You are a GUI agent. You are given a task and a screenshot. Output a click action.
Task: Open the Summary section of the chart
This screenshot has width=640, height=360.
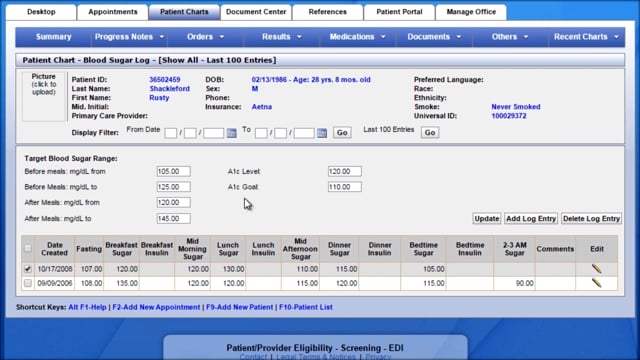click(x=53, y=37)
